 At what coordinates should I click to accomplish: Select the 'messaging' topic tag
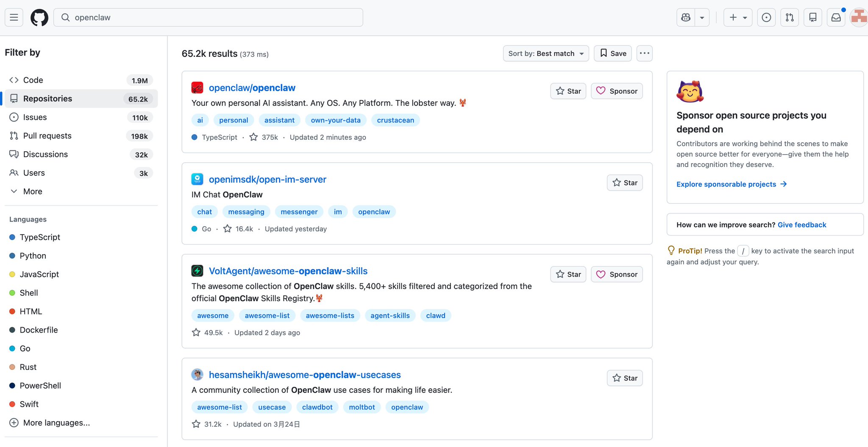[x=246, y=212]
